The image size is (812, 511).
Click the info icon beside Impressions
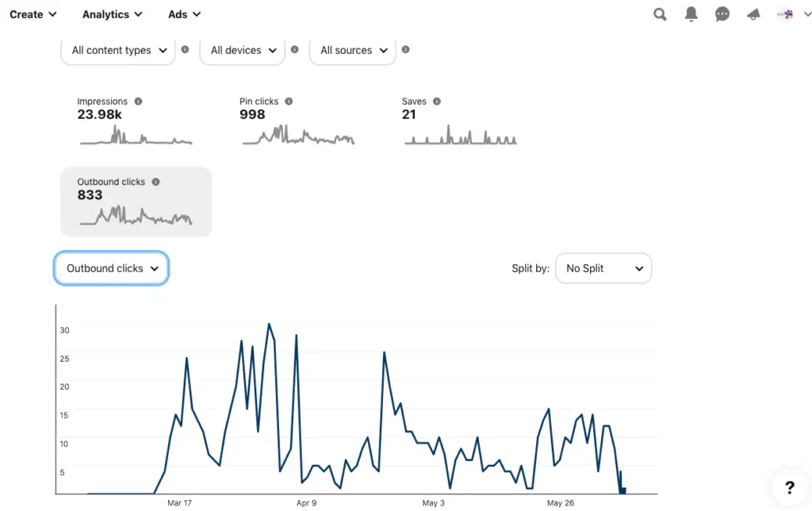coord(138,101)
